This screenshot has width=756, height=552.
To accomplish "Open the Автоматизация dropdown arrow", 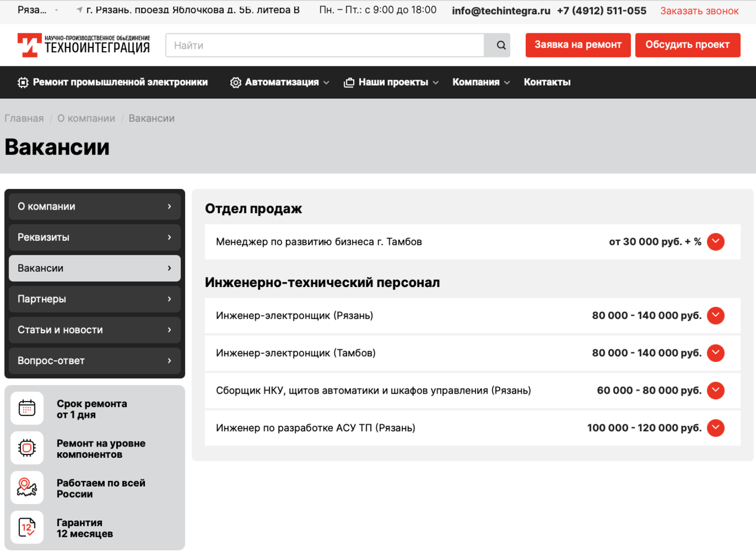I will pyautogui.click(x=326, y=83).
